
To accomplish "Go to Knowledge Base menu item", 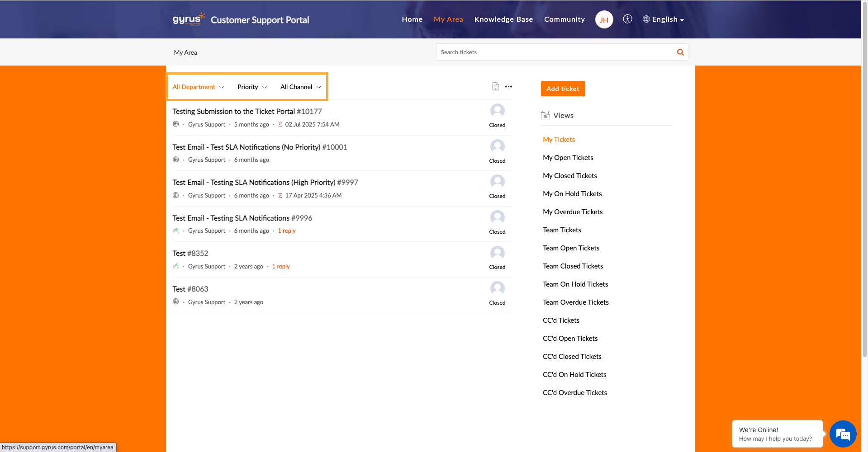I will [503, 19].
